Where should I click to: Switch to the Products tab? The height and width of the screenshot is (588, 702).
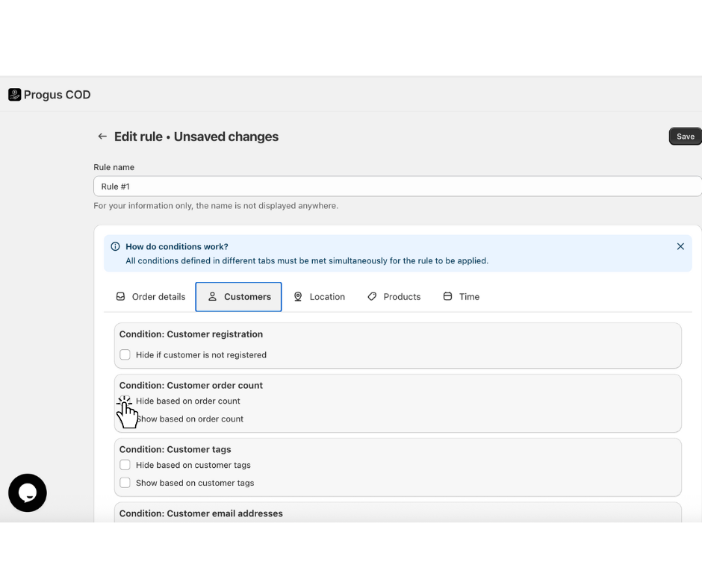coord(394,297)
